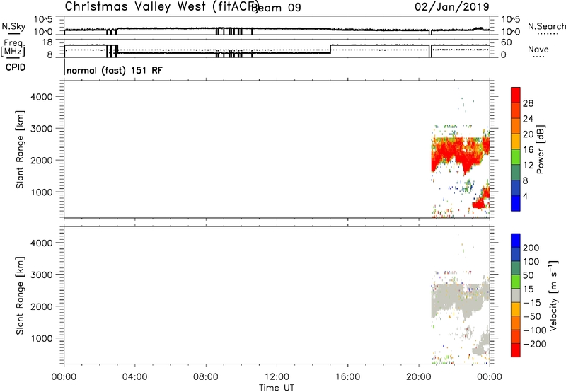Screen dimensions: 566x392
Task: Click the '-200' value on Velocity color bar
Action: (535, 344)
